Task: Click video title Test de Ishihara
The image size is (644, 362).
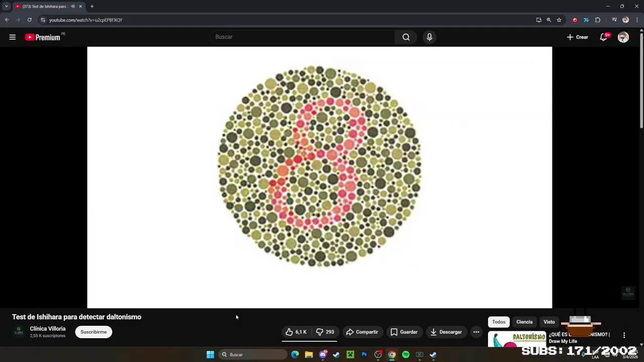Action: click(x=76, y=317)
